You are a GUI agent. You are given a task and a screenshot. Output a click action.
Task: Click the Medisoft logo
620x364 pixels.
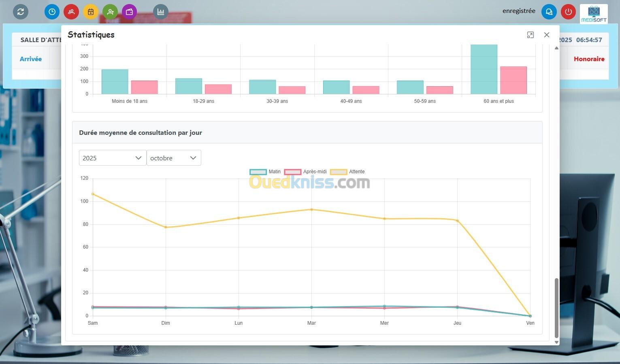(x=594, y=14)
